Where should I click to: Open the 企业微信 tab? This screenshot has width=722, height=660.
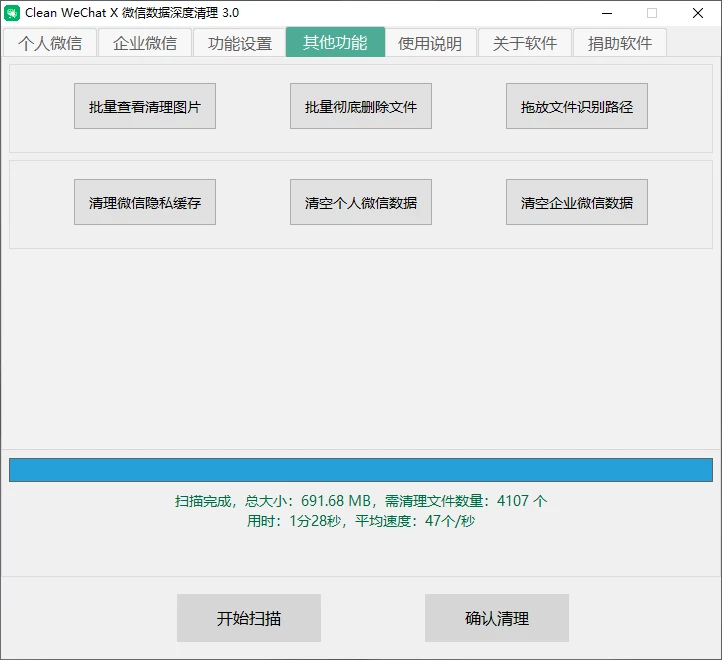145,43
